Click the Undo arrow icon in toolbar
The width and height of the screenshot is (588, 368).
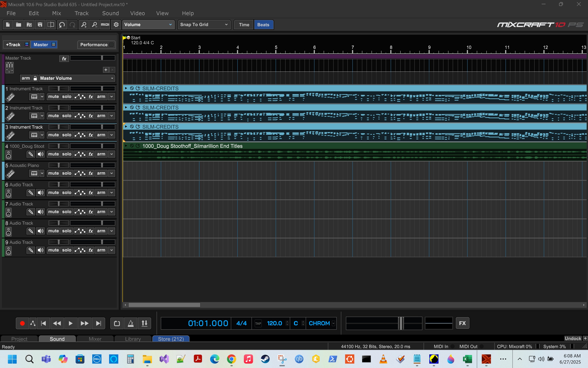pos(62,25)
